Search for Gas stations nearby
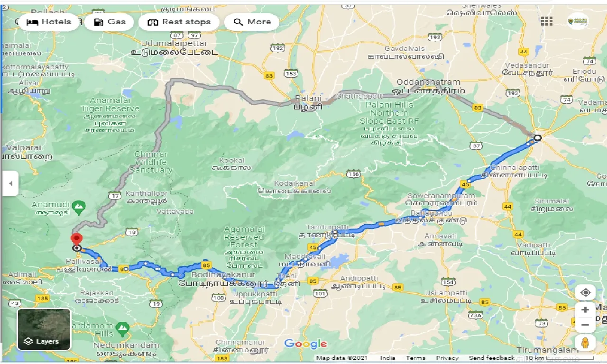Viewport: 607px width, 364px height. pos(110,22)
